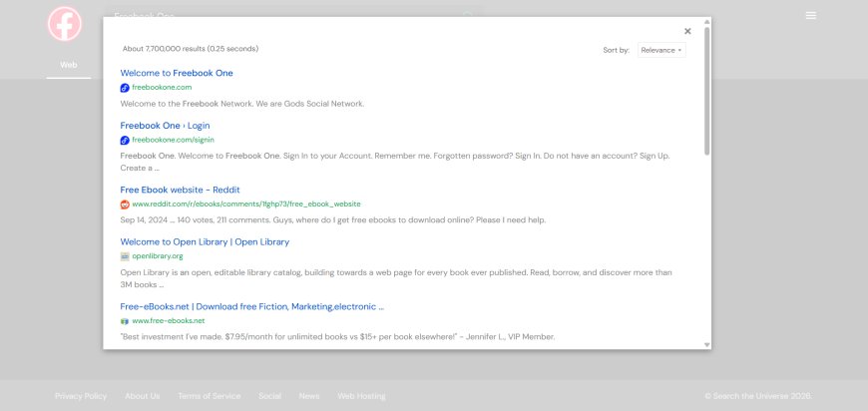Open the hamburger menu icon
The width and height of the screenshot is (868, 411).
tap(810, 16)
